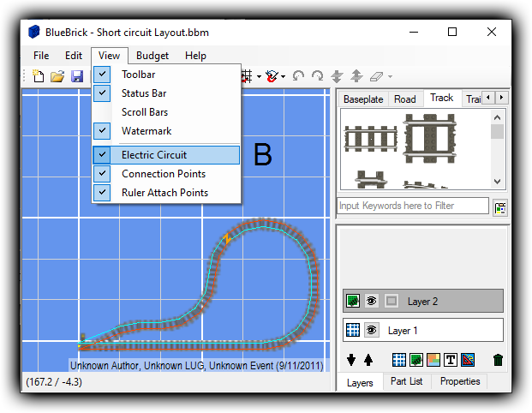
Task: Select the eraser tool icon
Action: [x=376, y=76]
